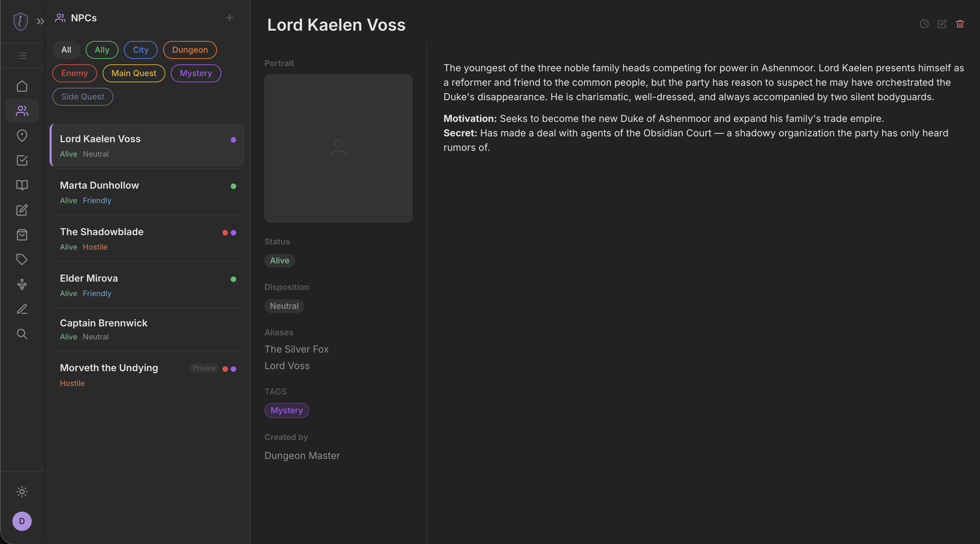The height and width of the screenshot is (544, 980).
Task: Open shop bag icon in sidebar
Action: coord(22,235)
